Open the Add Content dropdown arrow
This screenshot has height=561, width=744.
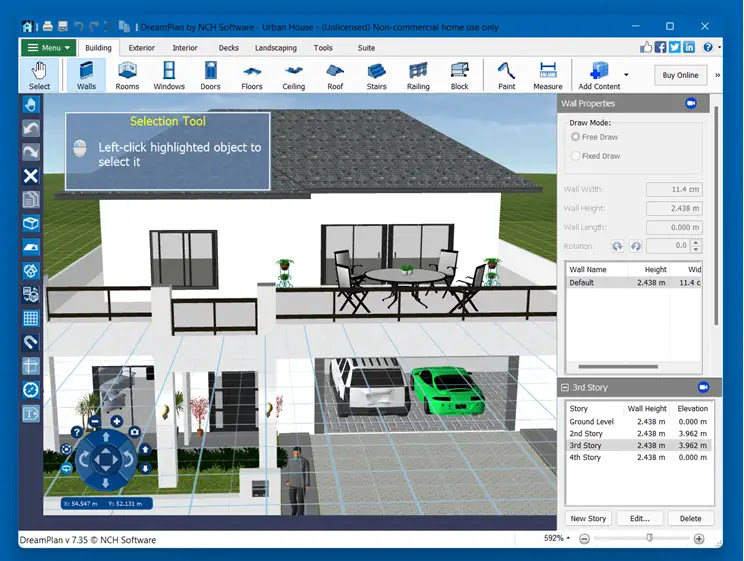[x=626, y=75]
